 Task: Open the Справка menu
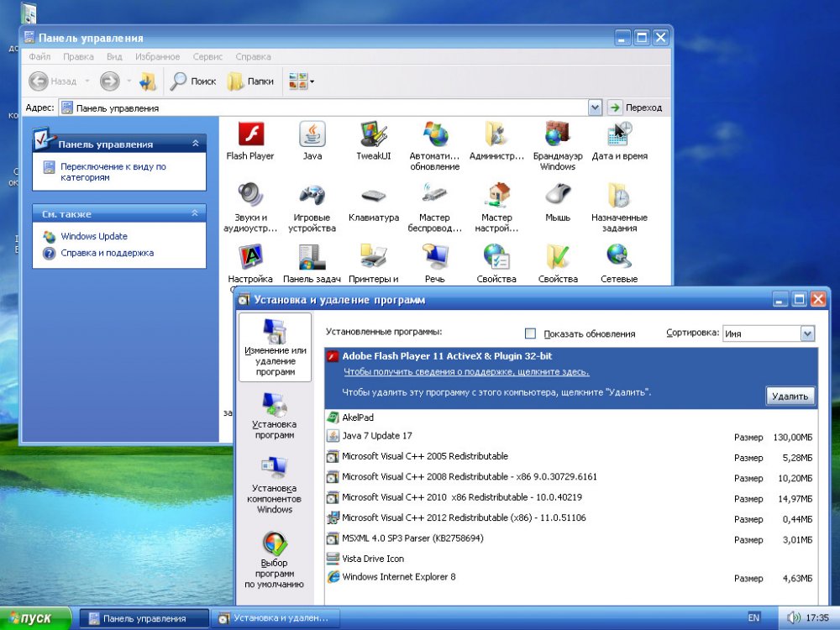(253, 57)
